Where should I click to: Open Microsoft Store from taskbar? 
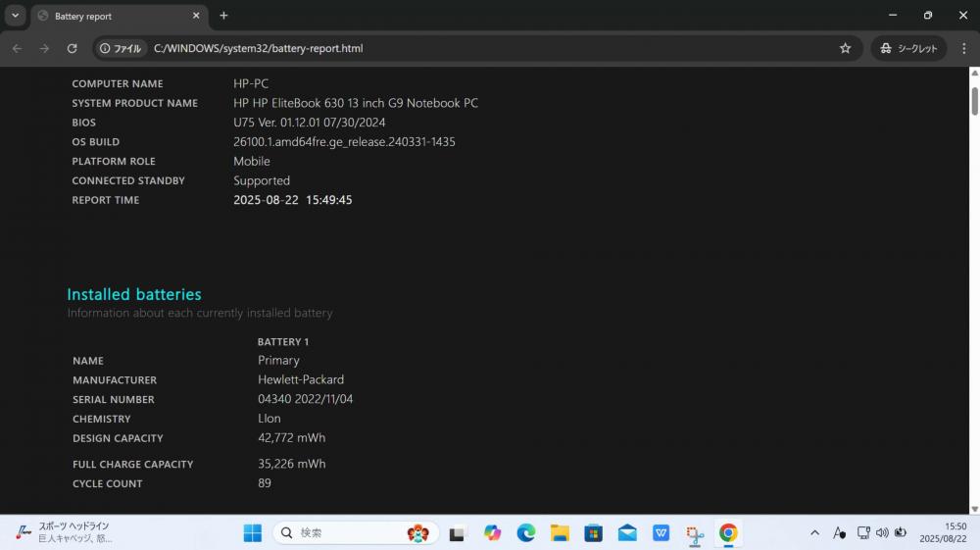[x=593, y=532]
